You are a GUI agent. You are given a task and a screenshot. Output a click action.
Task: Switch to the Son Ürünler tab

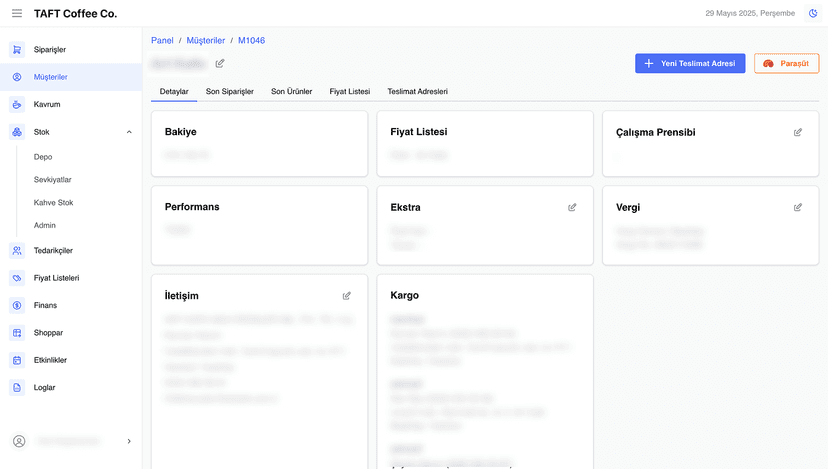[x=291, y=91]
